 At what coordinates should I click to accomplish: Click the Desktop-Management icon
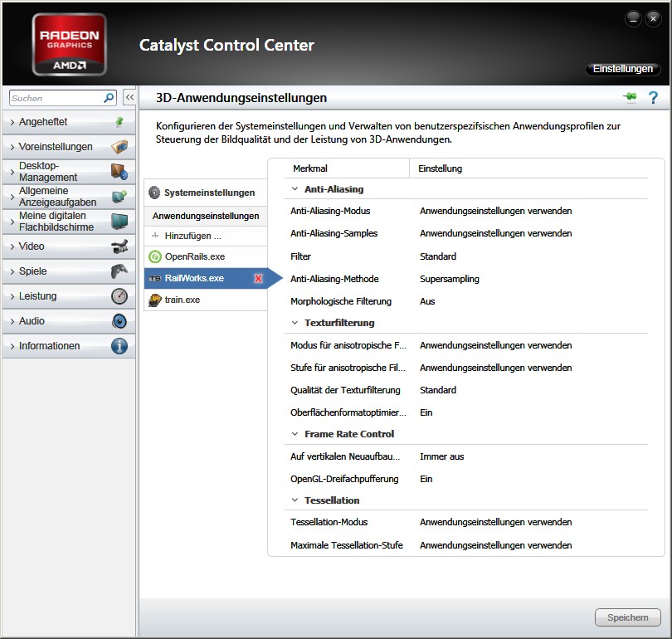(119, 172)
